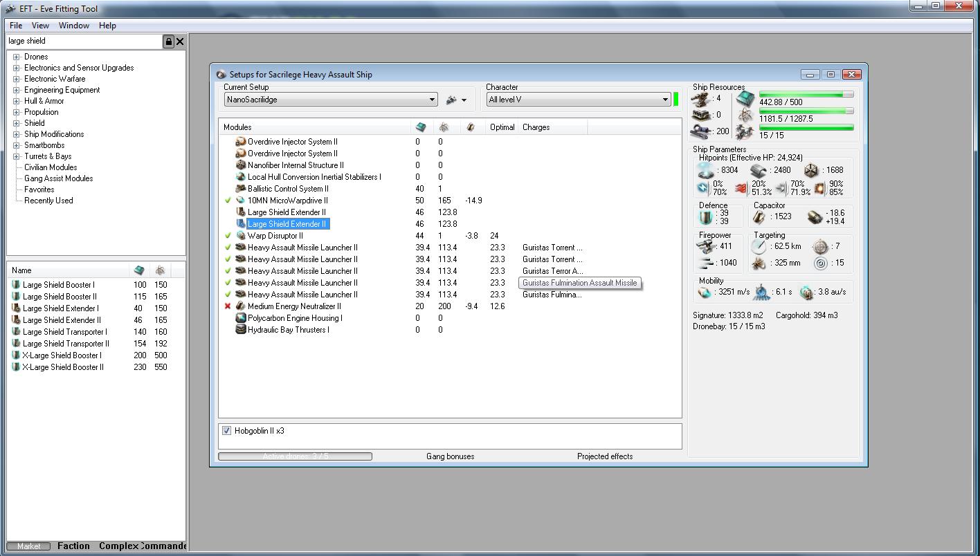Click the CPU usage bar showing 442.88 / 500

pyautogui.click(x=806, y=94)
